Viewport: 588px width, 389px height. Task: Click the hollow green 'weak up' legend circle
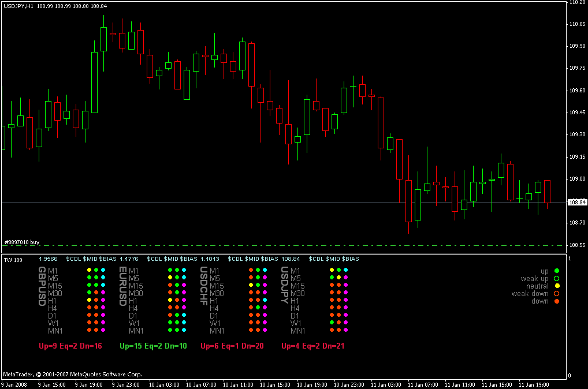(556, 278)
